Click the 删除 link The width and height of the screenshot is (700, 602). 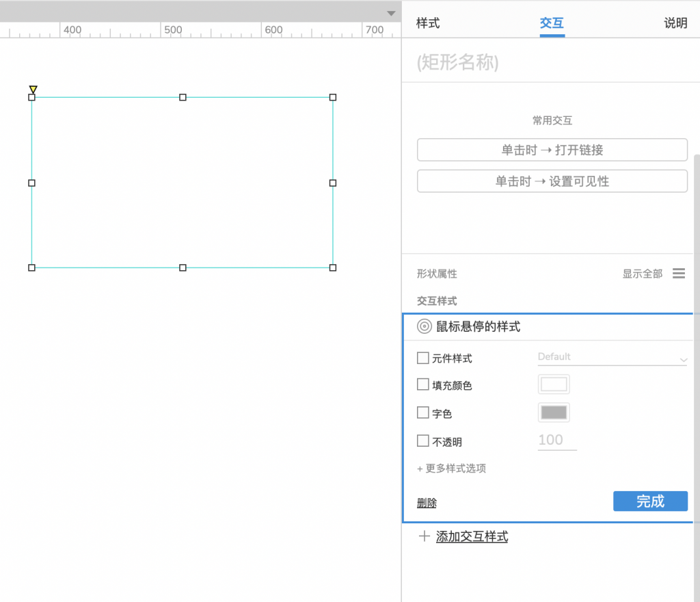[x=427, y=503]
